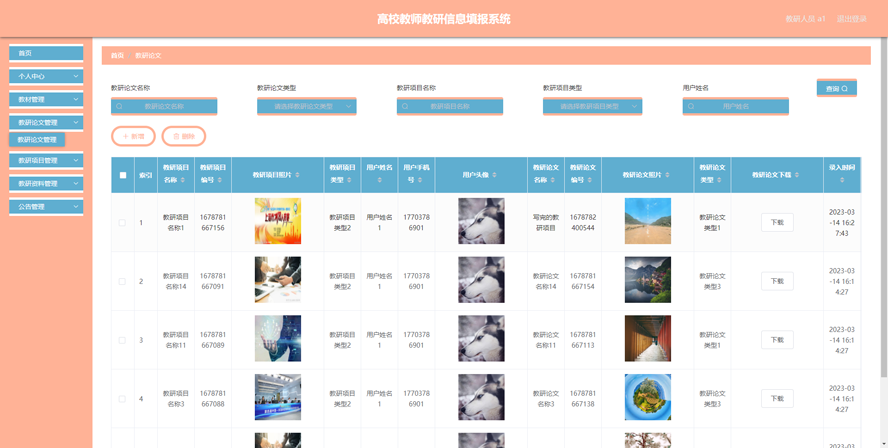
Task: Expand 教研资料管理 sidebar menu
Action: coord(46,184)
